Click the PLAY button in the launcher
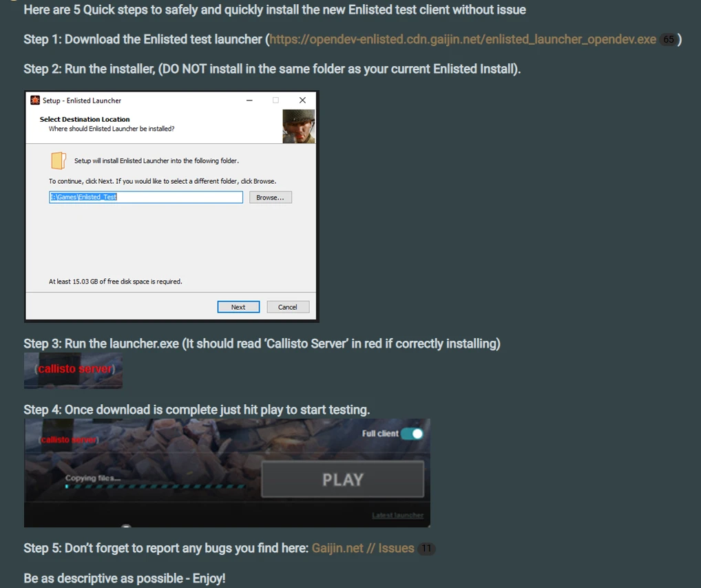The image size is (701, 588). pos(342,479)
